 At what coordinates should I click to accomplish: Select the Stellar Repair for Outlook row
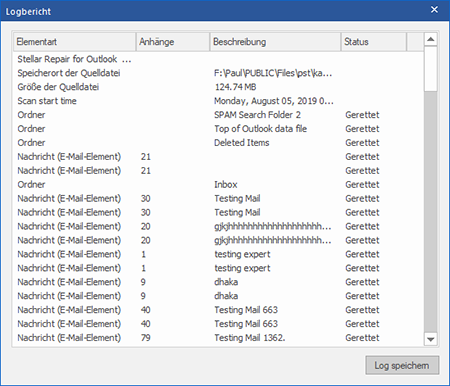(x=218, y=59)
